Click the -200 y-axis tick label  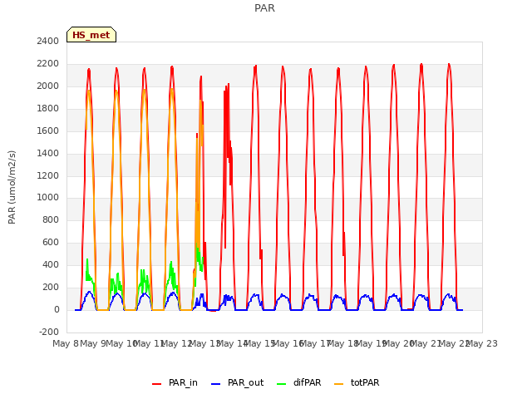[x=49, y=332]
